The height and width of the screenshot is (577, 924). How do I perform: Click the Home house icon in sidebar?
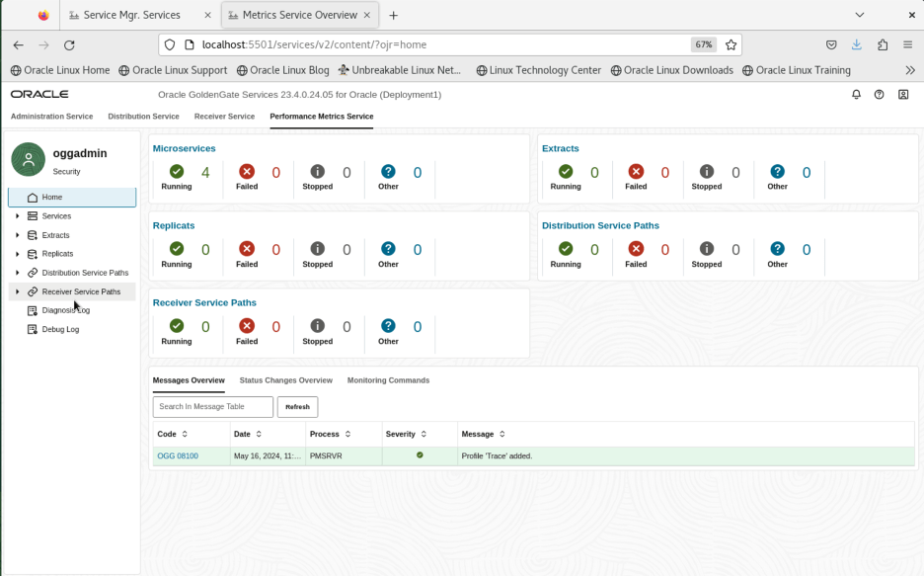pos(33,197)
